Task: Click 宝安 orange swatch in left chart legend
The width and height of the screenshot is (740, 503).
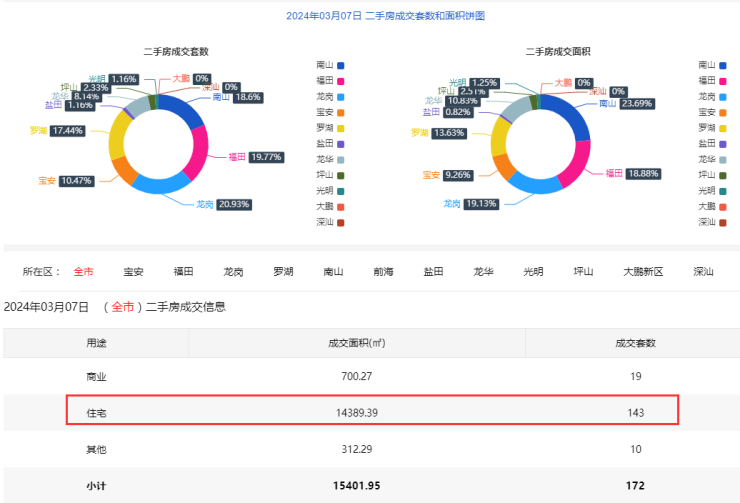Action: click(341, 112)
